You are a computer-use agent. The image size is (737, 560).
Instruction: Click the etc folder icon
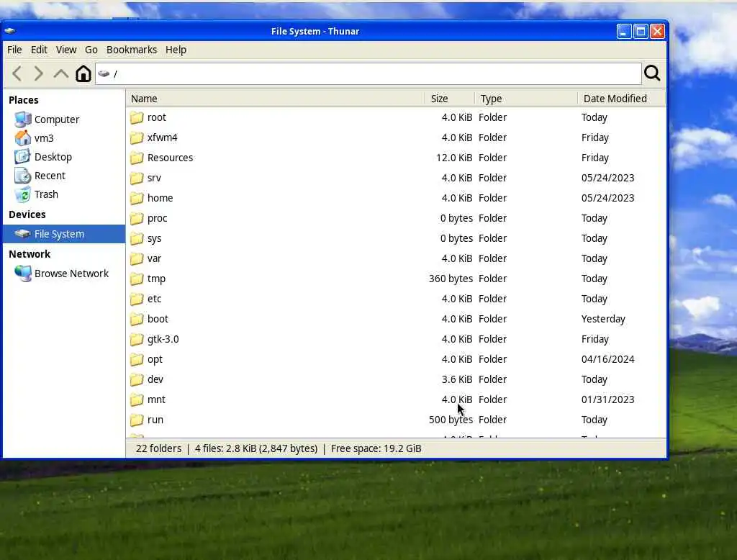(137, 299)
